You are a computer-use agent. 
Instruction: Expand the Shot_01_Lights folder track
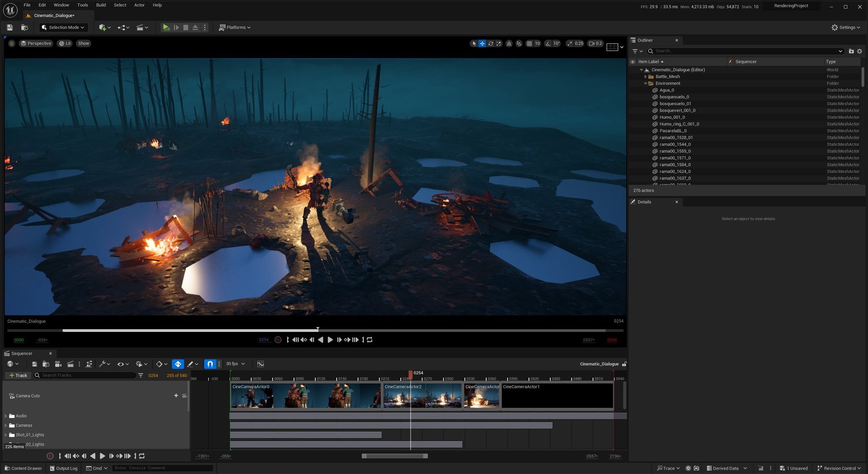point(6,435)
